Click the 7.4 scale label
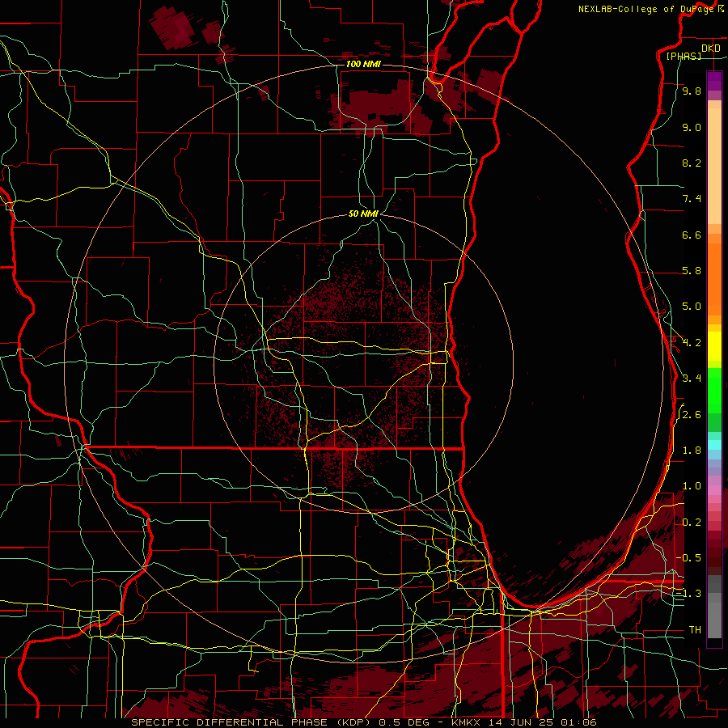Screen dimensions: 728x728 (x=692, y=199)
